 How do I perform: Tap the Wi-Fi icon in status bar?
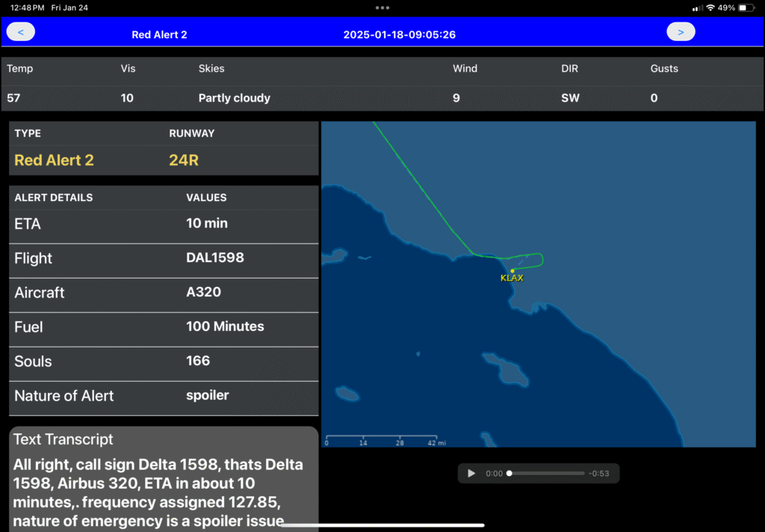tap(710, 7)
